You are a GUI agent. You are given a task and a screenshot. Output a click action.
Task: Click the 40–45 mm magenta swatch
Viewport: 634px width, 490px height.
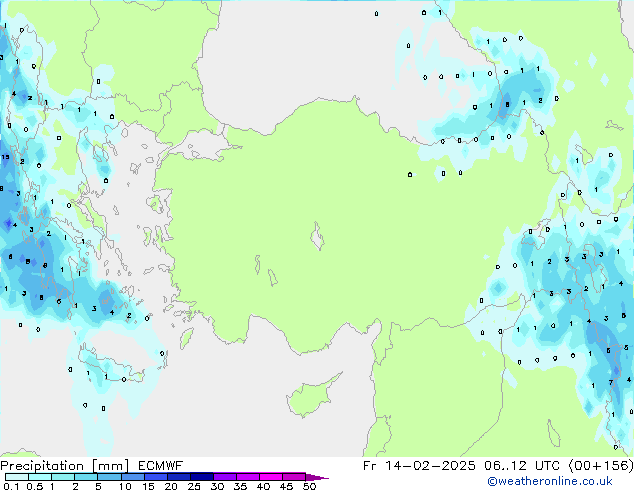coord(271,477)
